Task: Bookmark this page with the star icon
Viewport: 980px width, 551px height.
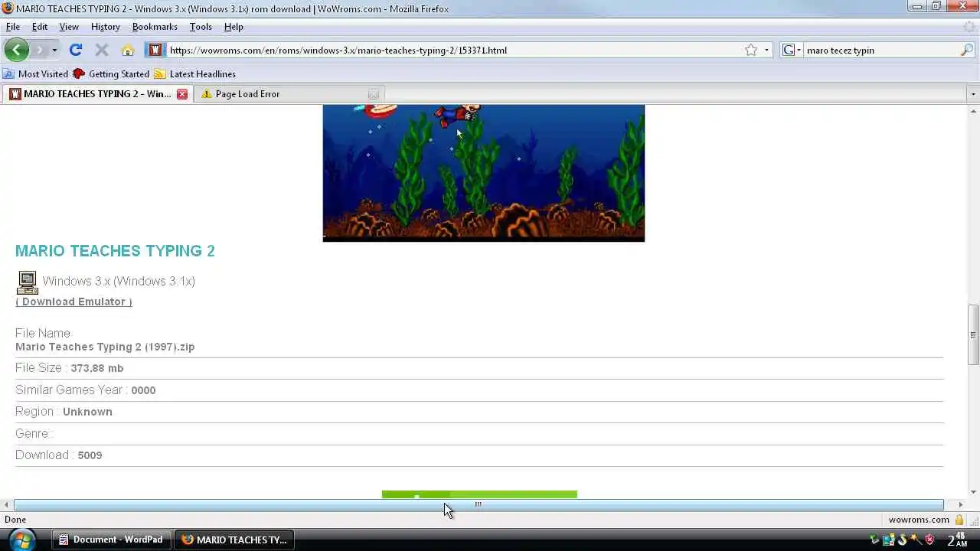Action: coord(751,50)
